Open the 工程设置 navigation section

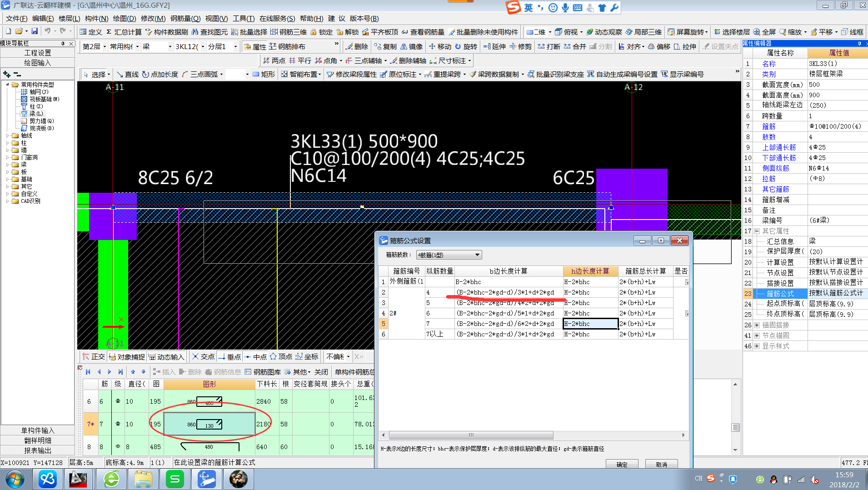[x=38, y=53]
